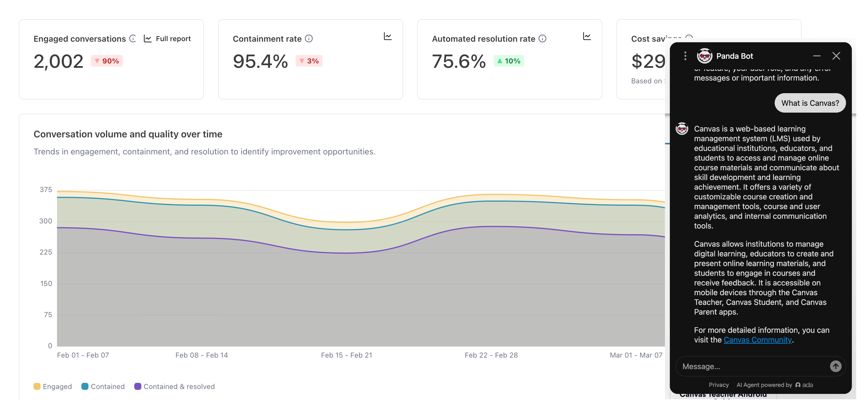
Task: Close the Panda Bot chat window
Action: click(836, 56)
